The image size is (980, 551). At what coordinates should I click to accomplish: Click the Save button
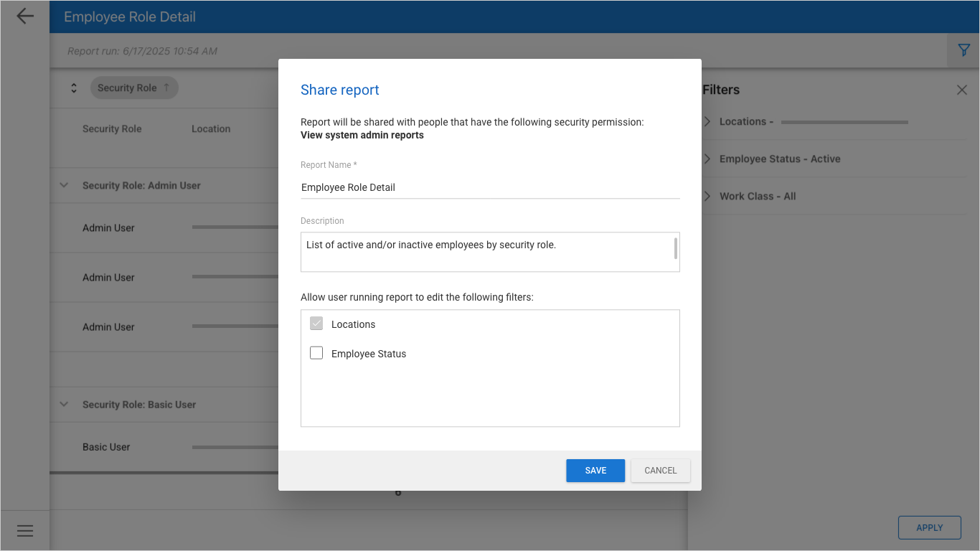tap(595, 471)
